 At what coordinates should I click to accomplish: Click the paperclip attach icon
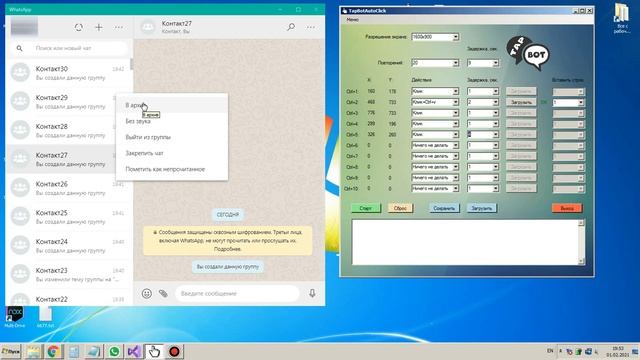(x=163, y=293)
